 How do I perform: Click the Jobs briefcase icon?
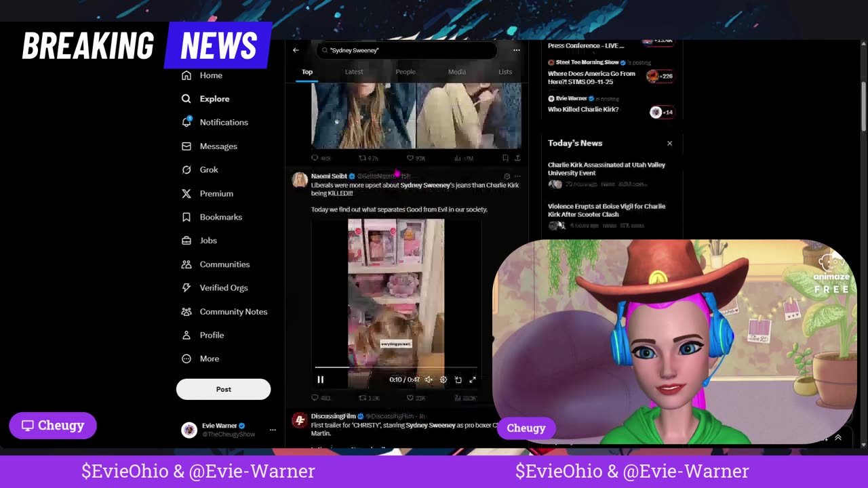(x=186, y=241)
